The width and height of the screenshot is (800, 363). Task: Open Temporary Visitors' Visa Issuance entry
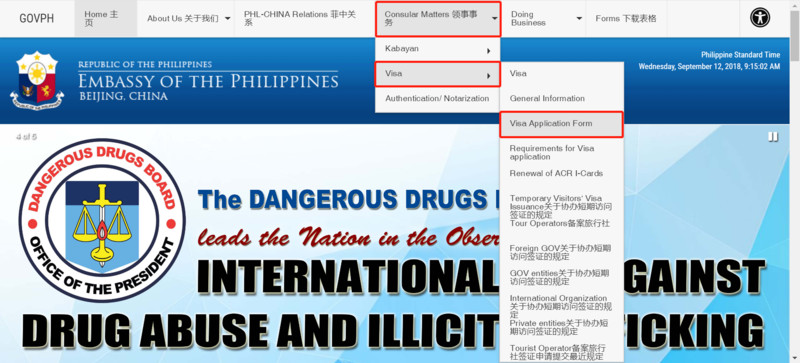click(561, 206)
